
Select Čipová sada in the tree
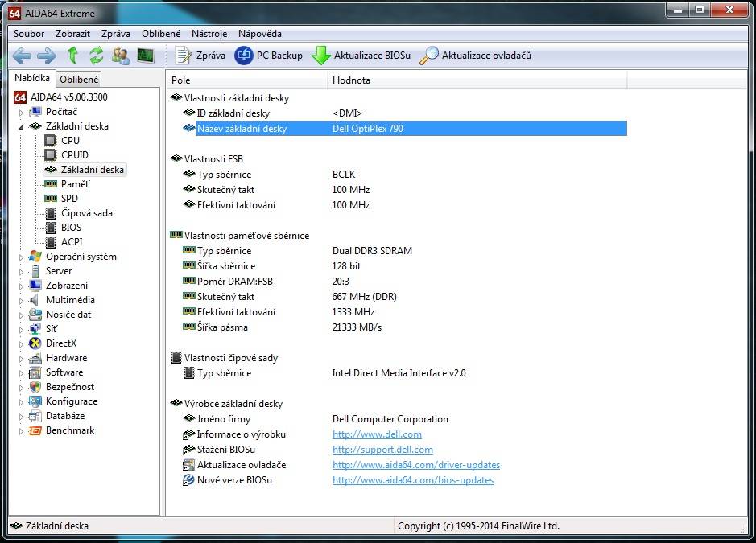click(86, 213)
